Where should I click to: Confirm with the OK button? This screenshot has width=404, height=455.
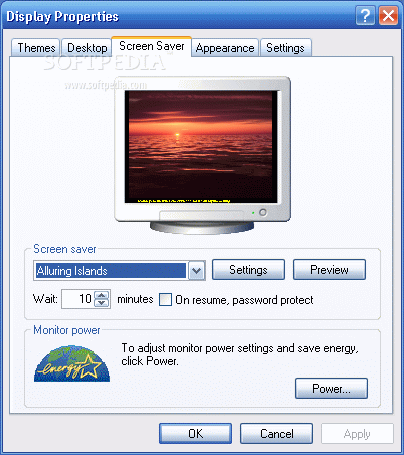(195, 434)
